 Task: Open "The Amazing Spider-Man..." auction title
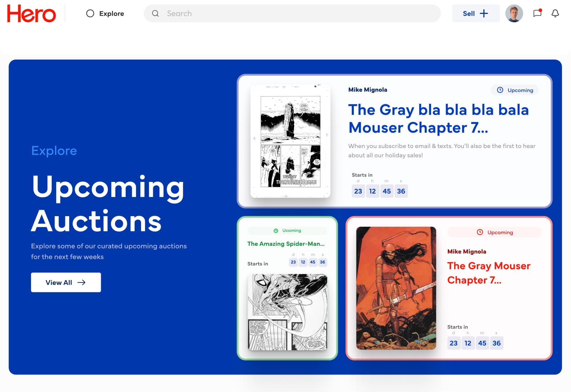[286, 244]
